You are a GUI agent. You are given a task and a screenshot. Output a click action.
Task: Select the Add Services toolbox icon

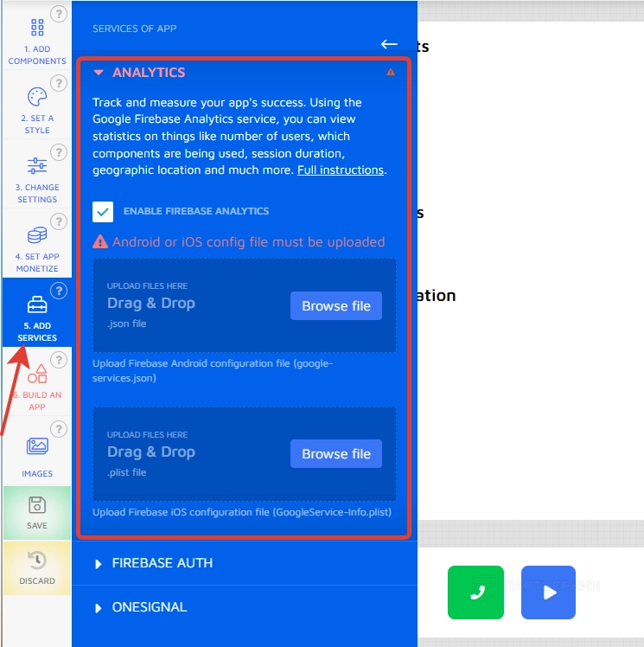(37, 304)
